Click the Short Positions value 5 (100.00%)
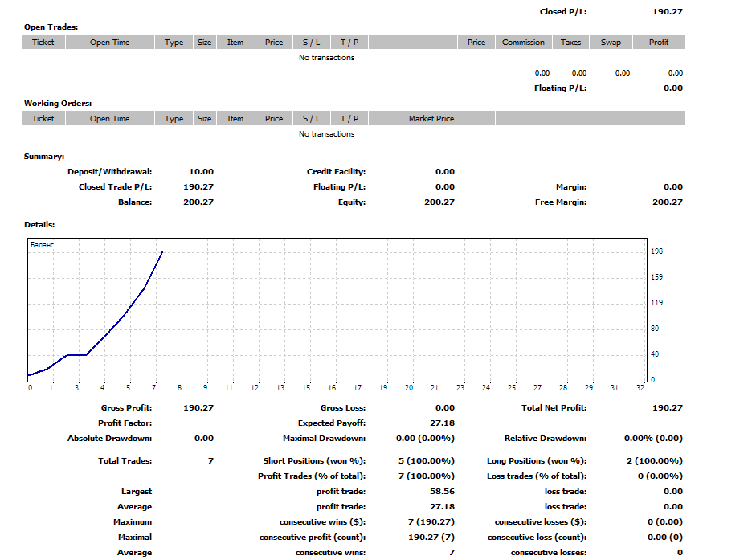This screenshot has height=560, width=752. coord(427,461)
